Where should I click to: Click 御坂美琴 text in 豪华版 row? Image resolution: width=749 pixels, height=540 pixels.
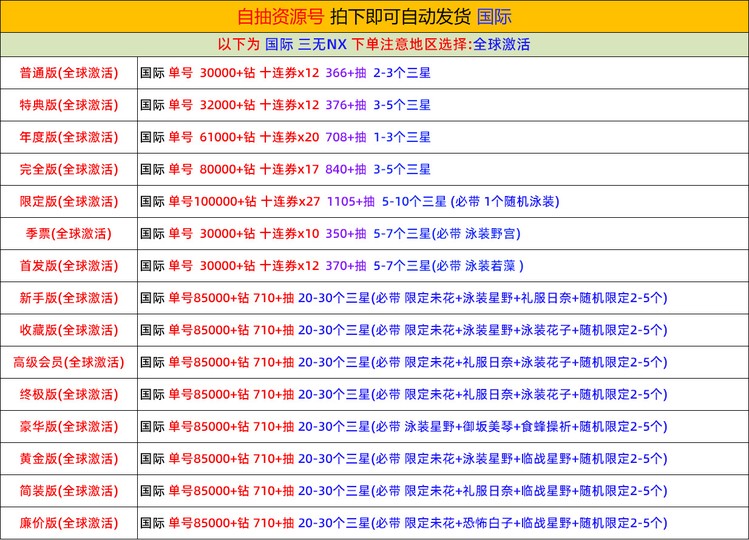pyautogui.click(x=487, y=426)
